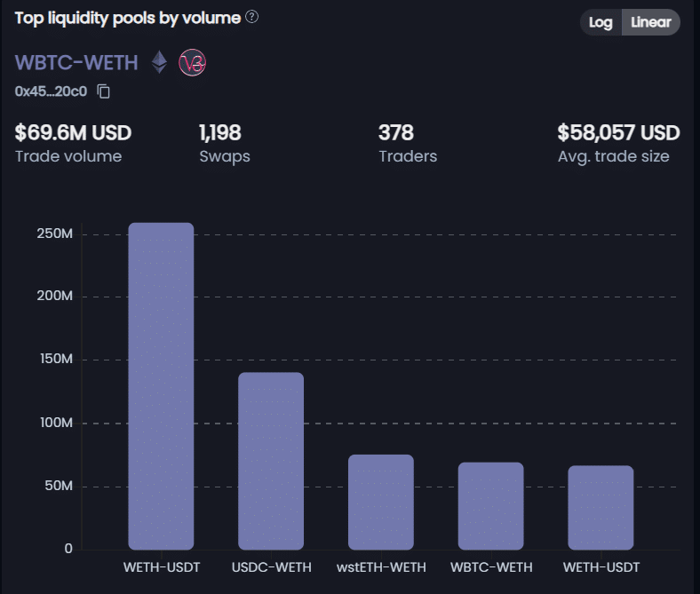Click the wstETH-WETH x-axis label
The width and height of the screenshot is (700, 594).
tap(381, 567)
